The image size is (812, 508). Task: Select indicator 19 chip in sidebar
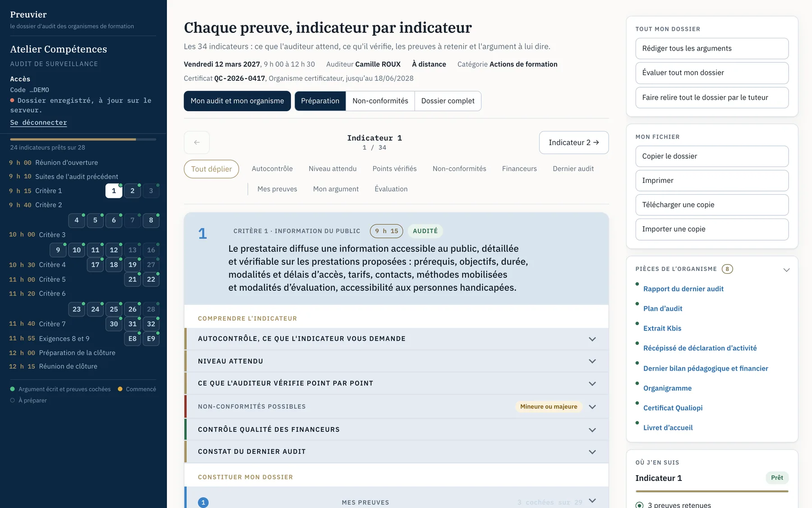click(x=132, y=265)
